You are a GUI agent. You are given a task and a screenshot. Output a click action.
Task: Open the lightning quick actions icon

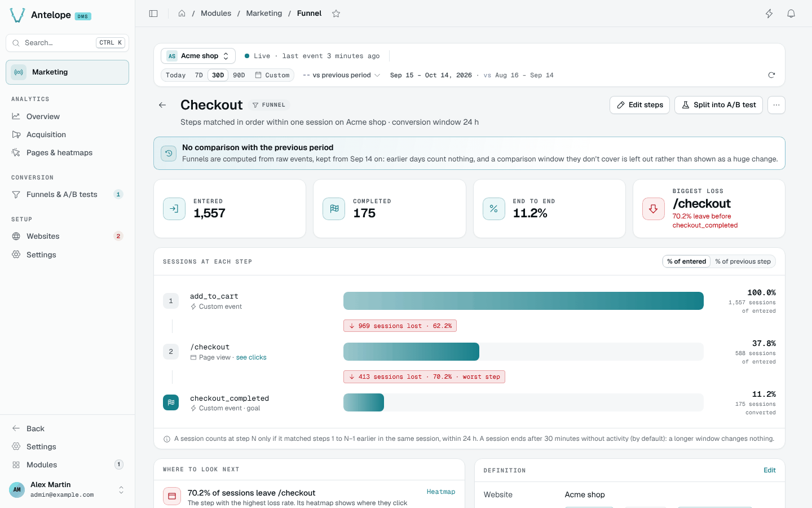pyautogui.click(x=769, y=14)
